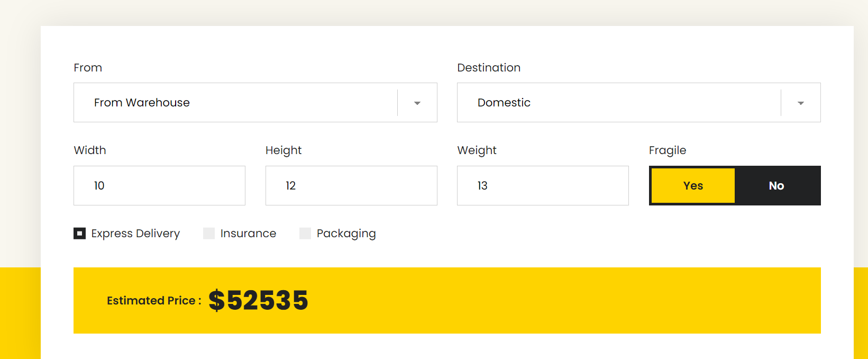868x359 pixels.
Task: Click the 'Width' field label
Action: tap(90, 150)
